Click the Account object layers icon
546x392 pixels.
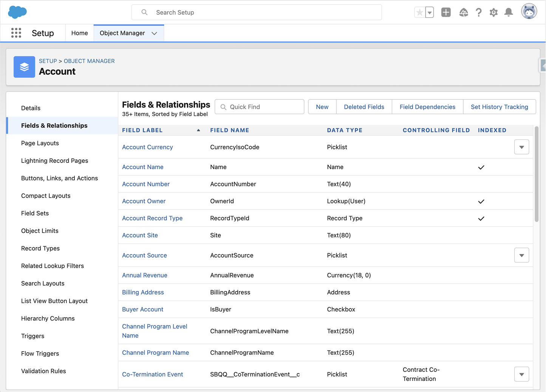pyautogui.click(x=24, y=67)
